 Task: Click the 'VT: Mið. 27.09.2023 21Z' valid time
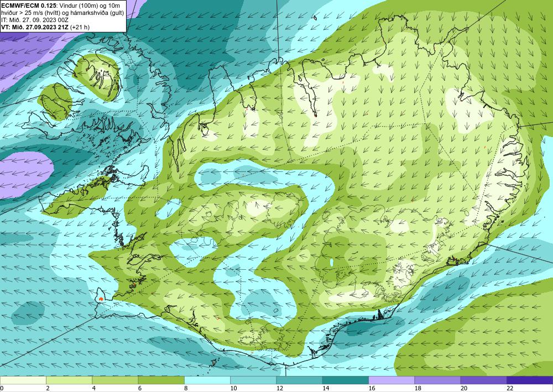coord(35,27)
